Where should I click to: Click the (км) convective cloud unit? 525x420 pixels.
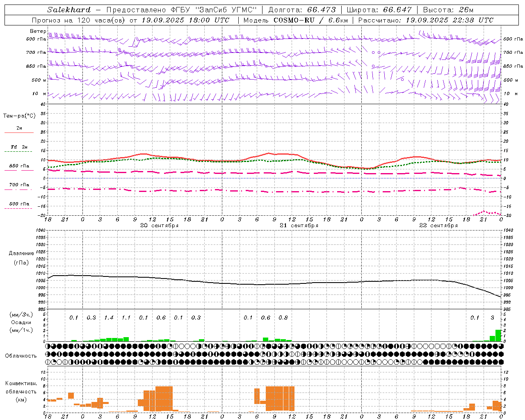click(x=22, y=399)
